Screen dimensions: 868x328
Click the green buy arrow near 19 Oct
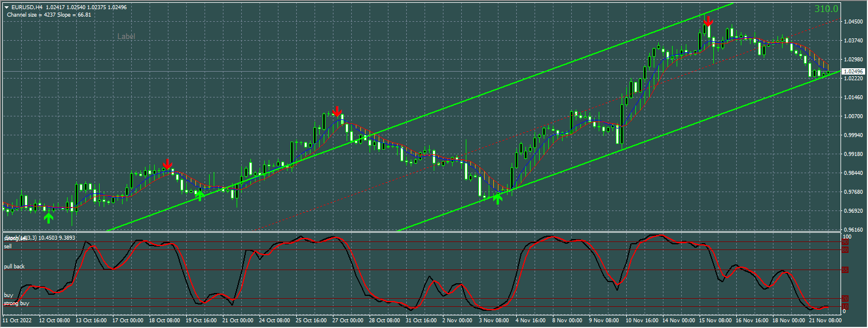199,196
